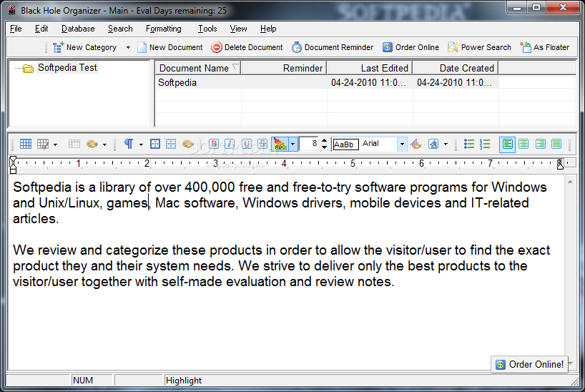Toggle Italic formatting
The width and height of the screenshot is (585, 392).
[x=230, y=144]
